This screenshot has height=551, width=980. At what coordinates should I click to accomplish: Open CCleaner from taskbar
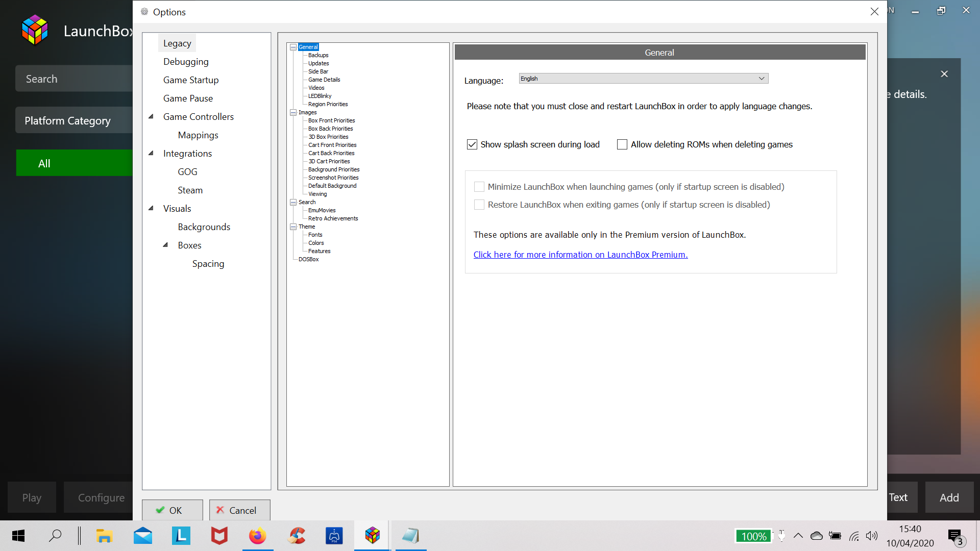(296, 536)
